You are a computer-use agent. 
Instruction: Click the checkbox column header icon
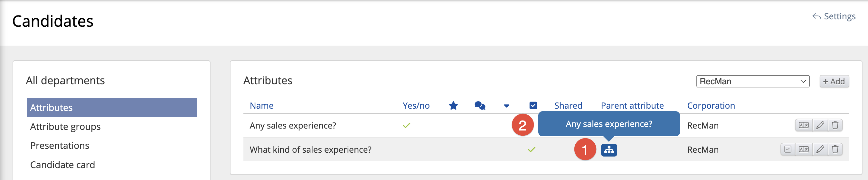coord(533,106)
